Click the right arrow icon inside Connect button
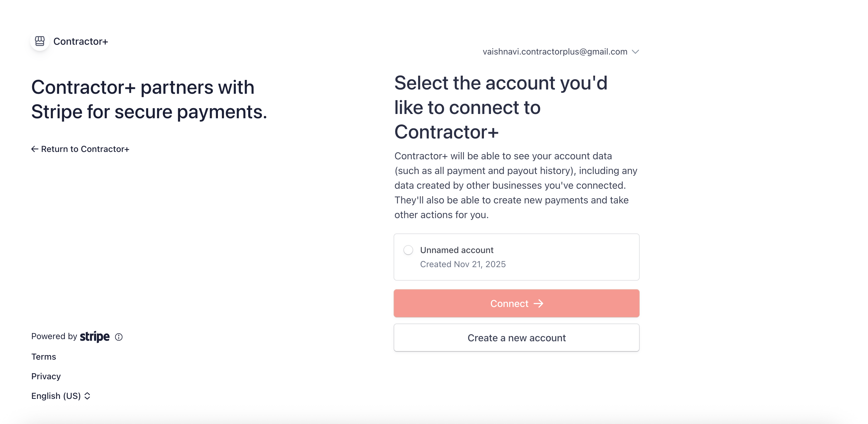Screen dimensions: 868x424 pos(538,304)
